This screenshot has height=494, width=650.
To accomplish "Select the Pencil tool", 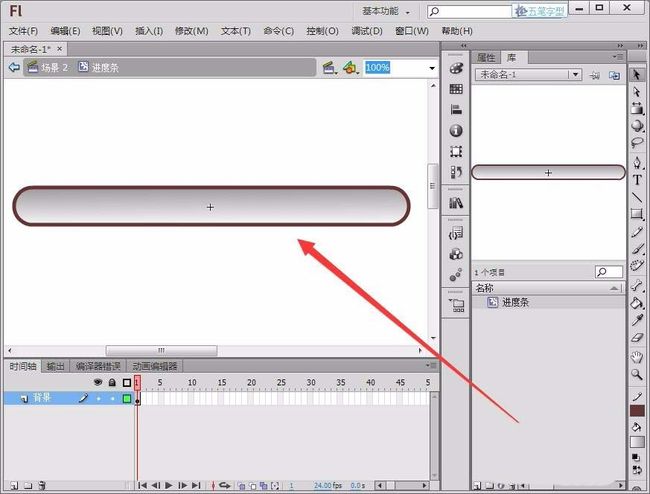I will click(x=637, y=231).
